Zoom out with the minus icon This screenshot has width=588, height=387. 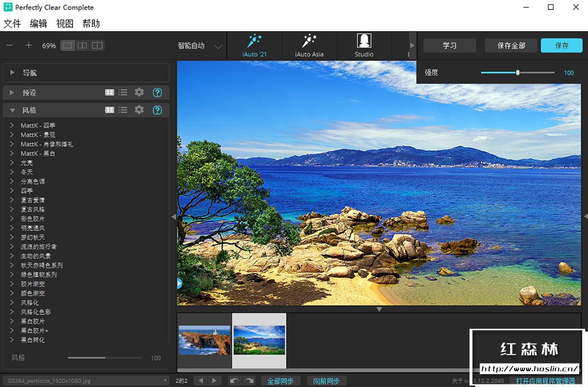click(9, 46)
